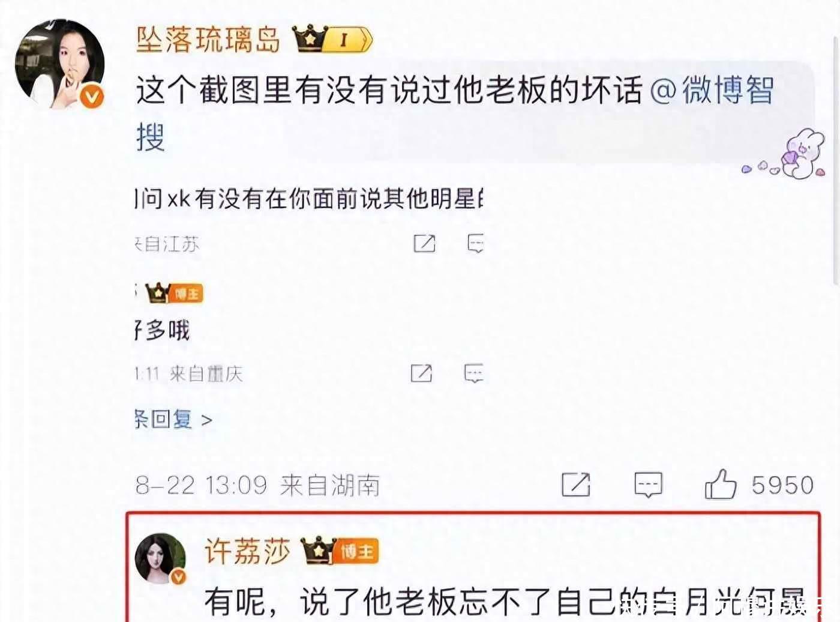Tap the repost icon beside 来自重庆
Viewport: 840px width, 622px height.
421,373
